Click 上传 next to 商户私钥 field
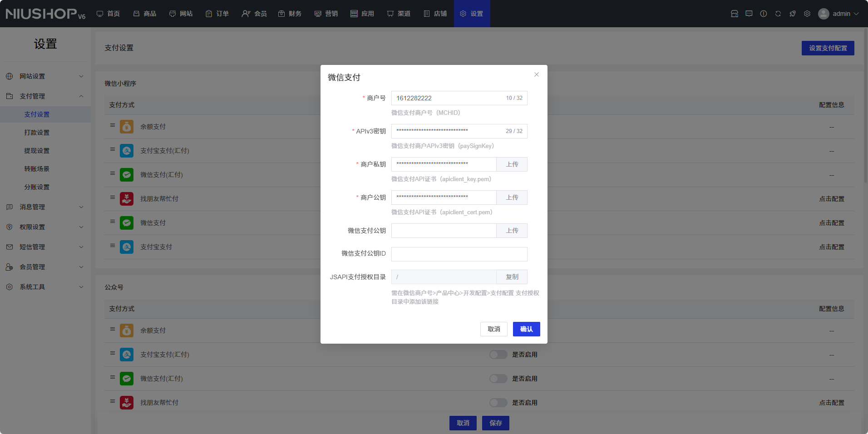Viewport: 868px width, 434px height. [512, 164]
